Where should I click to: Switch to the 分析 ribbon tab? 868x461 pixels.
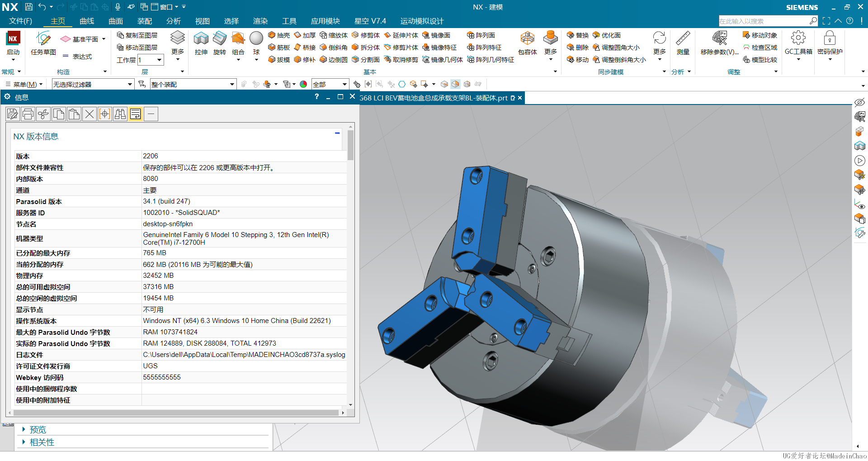click(x=174, y=21)
